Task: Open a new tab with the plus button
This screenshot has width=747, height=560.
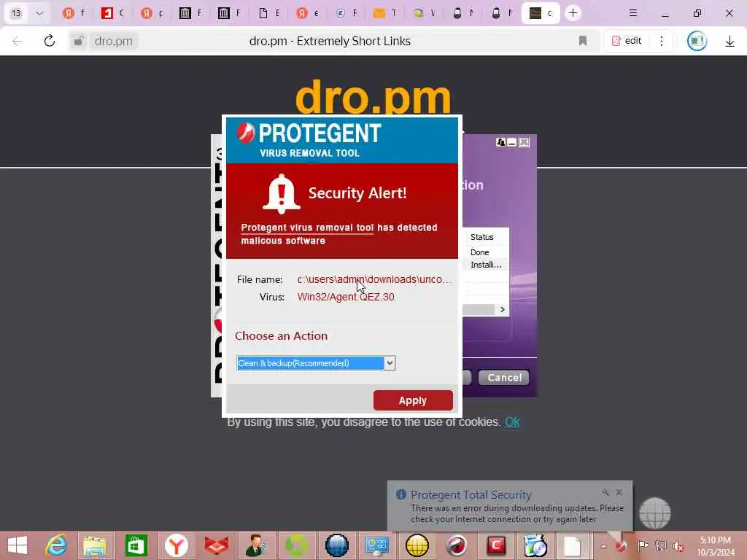Action: point(573,13)
